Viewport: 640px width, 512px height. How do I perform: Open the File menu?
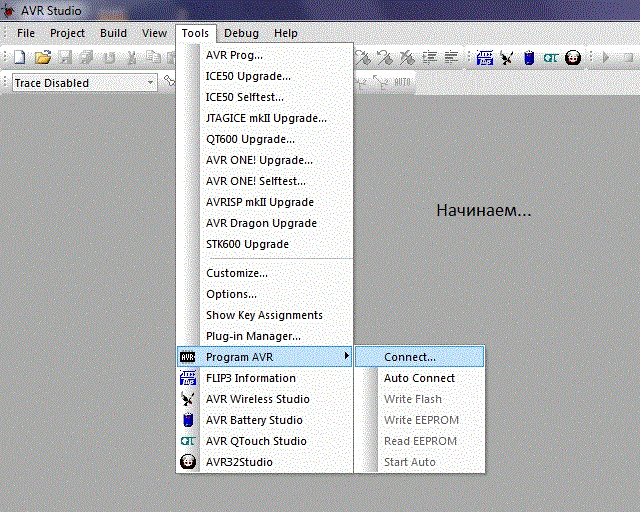(x=26, y=33)
